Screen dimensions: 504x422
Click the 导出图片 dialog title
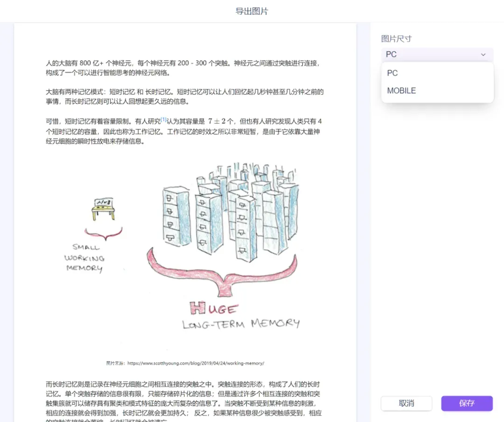click(x=252, y=11)
